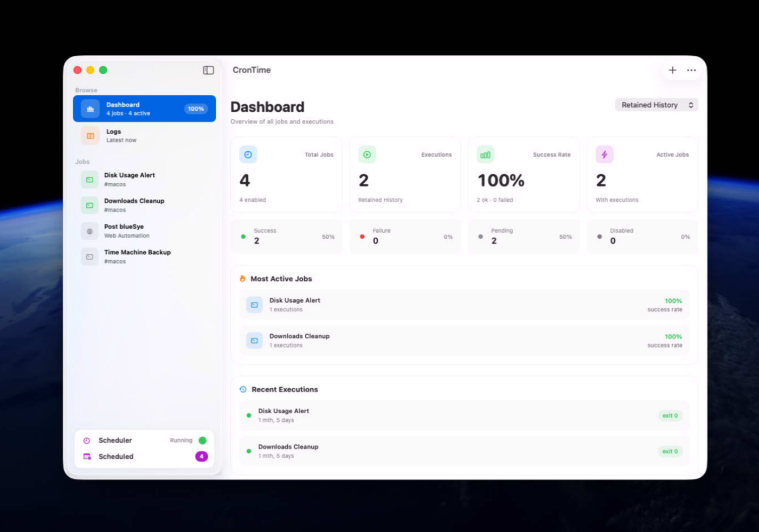Click the 100% badge on Dashboard item
This screenshot has width=759, height=532.
(x=196, y=109)
